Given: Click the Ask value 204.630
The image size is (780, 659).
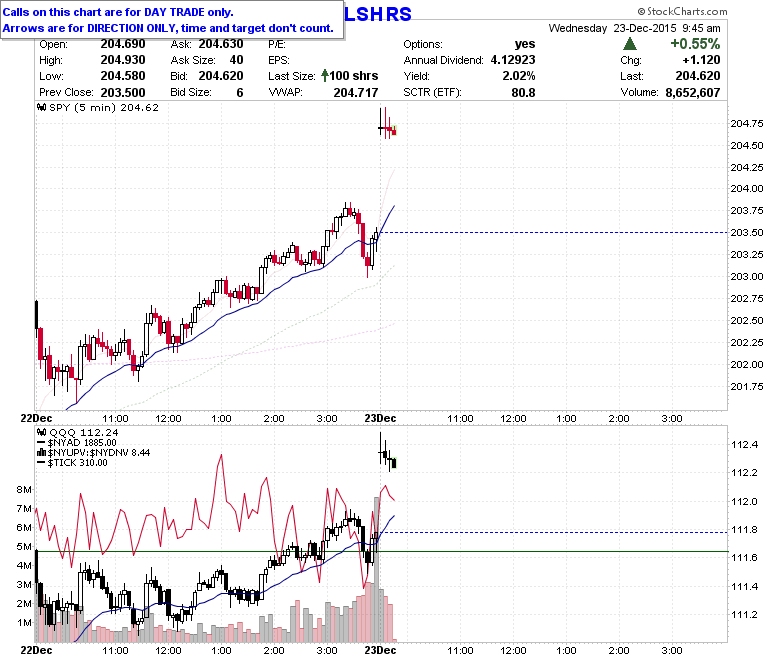Looking at the screenshot, I should 221,44.
